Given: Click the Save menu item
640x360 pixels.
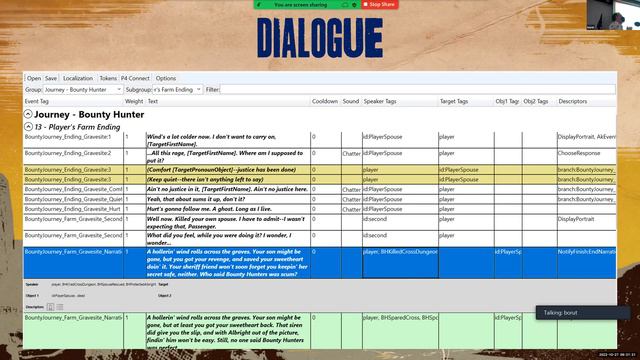Looking at the screenshot, I should (51, 78).
